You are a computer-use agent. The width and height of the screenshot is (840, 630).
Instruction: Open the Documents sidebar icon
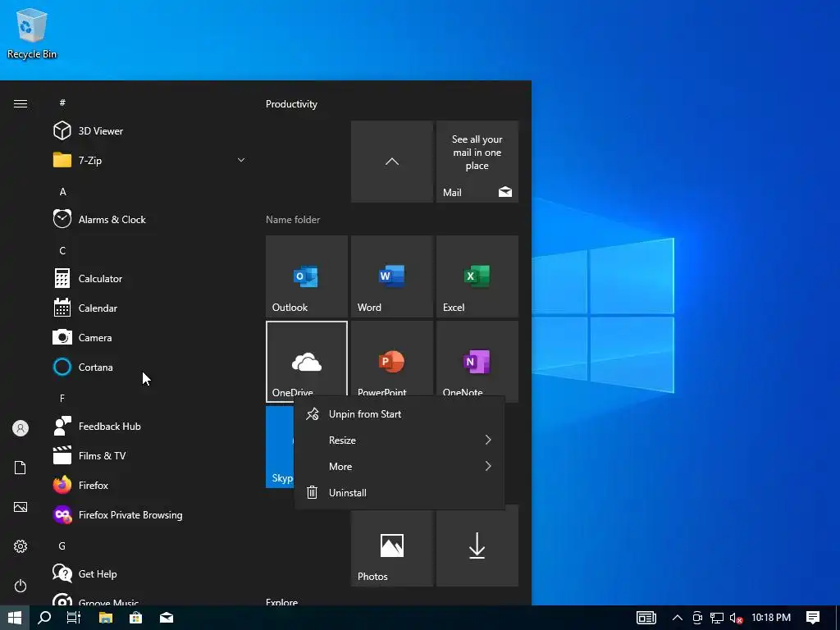(21, 468)
